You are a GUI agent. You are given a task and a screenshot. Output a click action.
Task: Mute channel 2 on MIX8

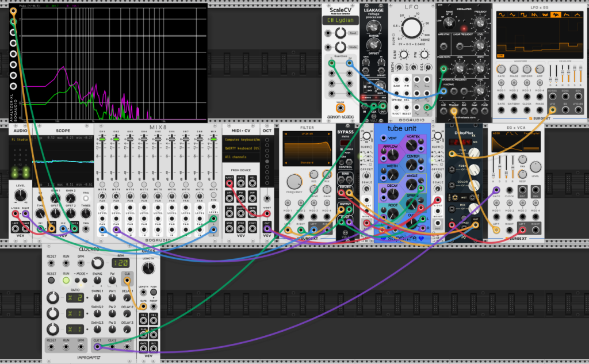116,185
